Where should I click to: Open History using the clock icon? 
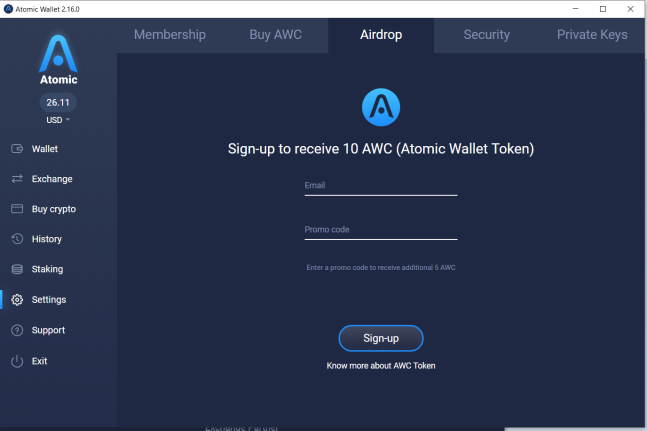(x=17, y=239)
